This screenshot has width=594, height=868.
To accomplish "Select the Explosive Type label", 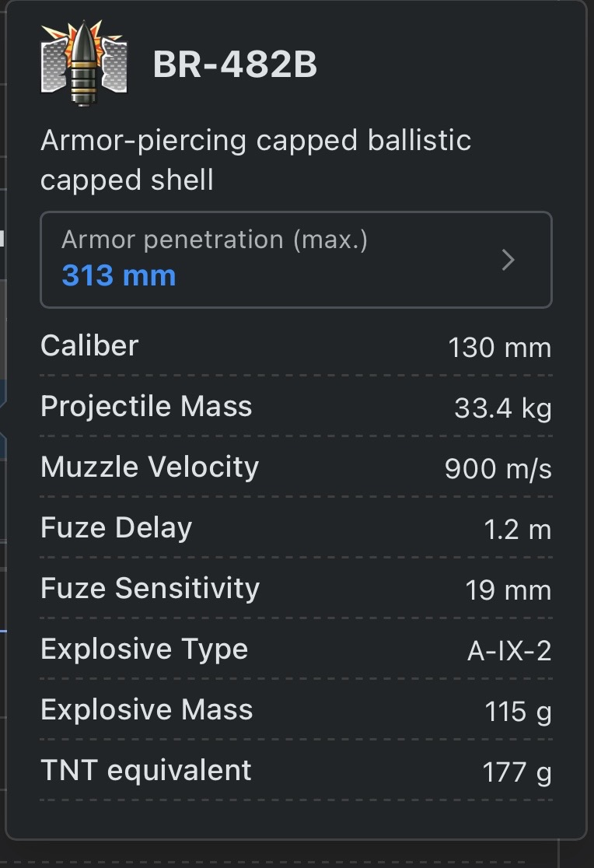I will tap(144, 649).
